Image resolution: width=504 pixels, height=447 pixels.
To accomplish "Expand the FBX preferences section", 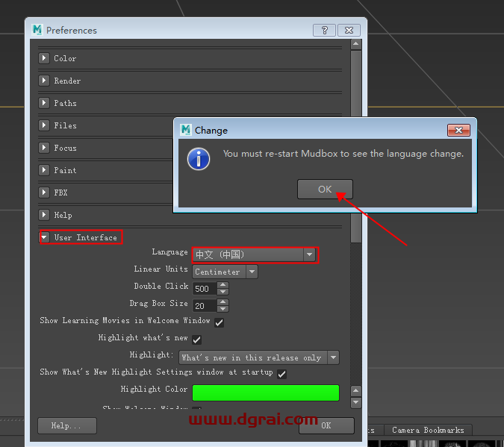I will 44,193.
